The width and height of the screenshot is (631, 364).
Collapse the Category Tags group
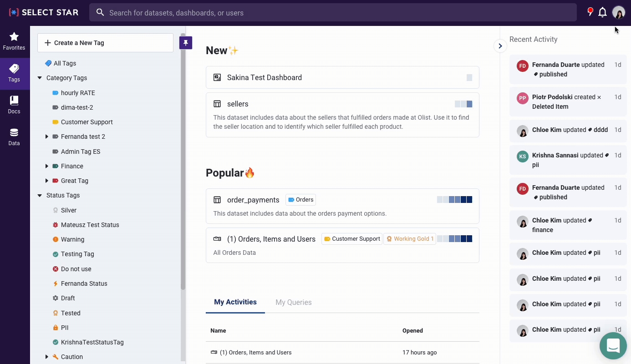coord(40,78)
